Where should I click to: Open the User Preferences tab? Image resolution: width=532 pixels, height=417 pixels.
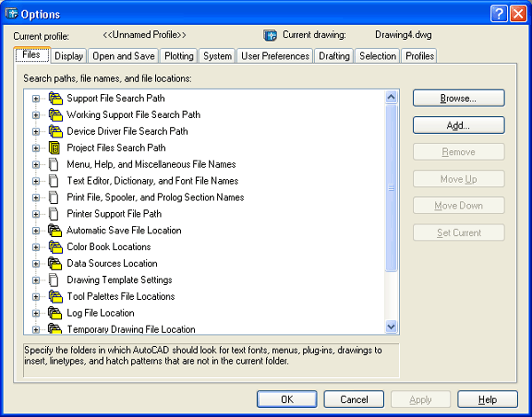click(x=276, y=56)
